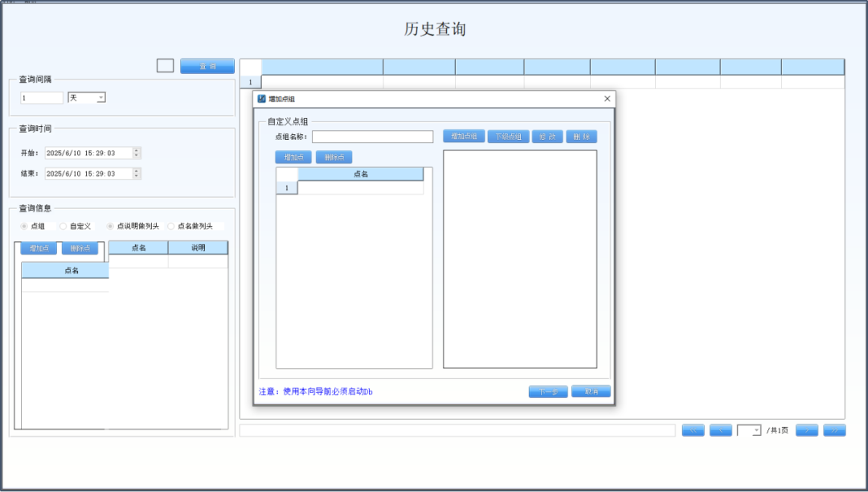The width and height of the screenshot is (868, 492).
Task: Select row 1 header in dialog table
Action: click(287, 187)
